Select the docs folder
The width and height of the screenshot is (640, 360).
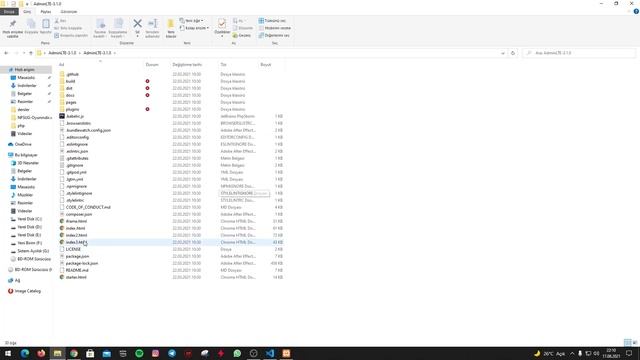70,95
